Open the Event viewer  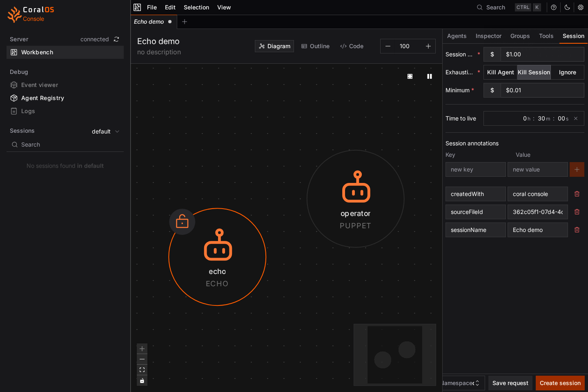tap(40, 85)
